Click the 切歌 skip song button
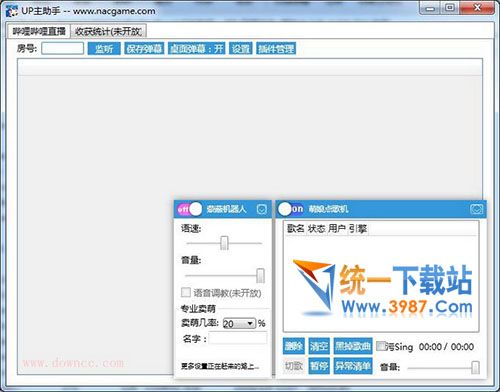Viewport: 500px width, 392px height. coord(293,366)
